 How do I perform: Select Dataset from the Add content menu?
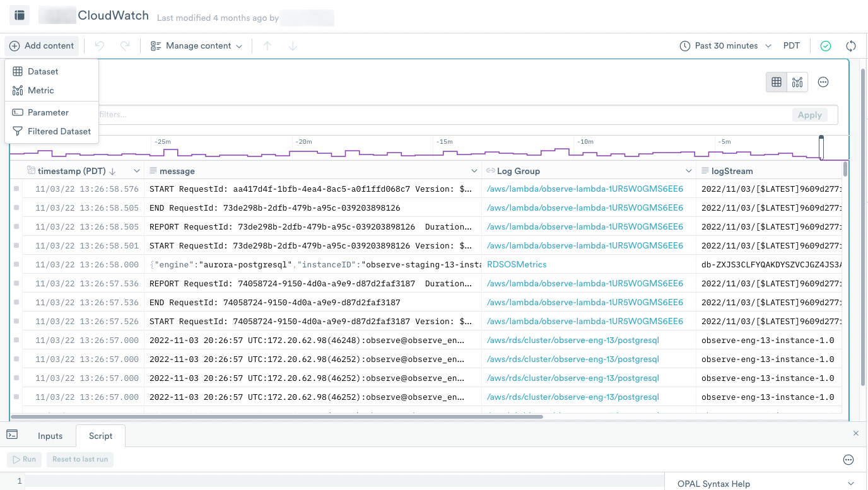point(52,72)
